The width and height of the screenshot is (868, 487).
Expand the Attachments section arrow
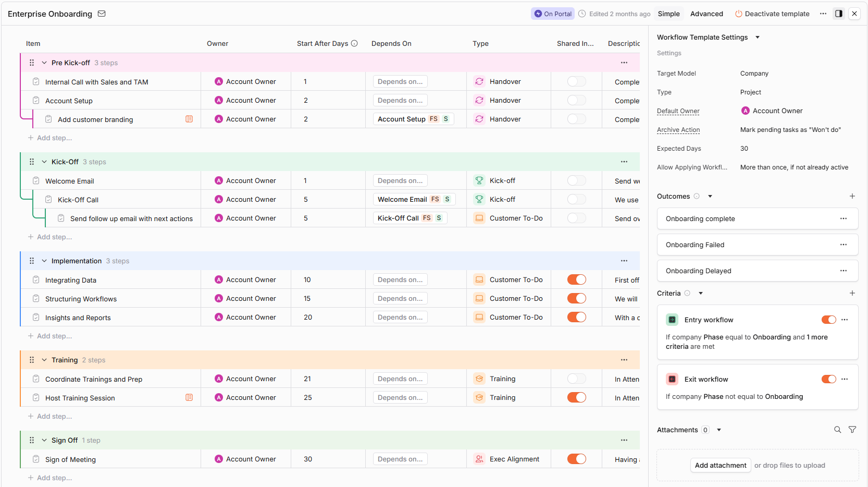pos(719,430)
